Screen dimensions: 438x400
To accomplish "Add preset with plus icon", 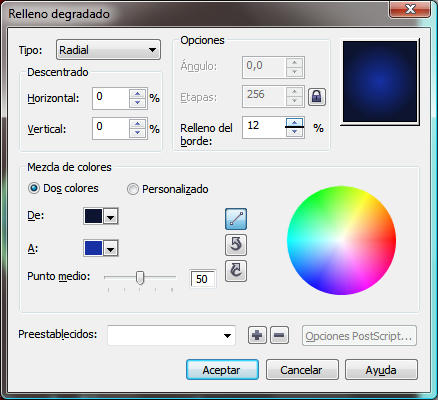I will click(257, 335).
